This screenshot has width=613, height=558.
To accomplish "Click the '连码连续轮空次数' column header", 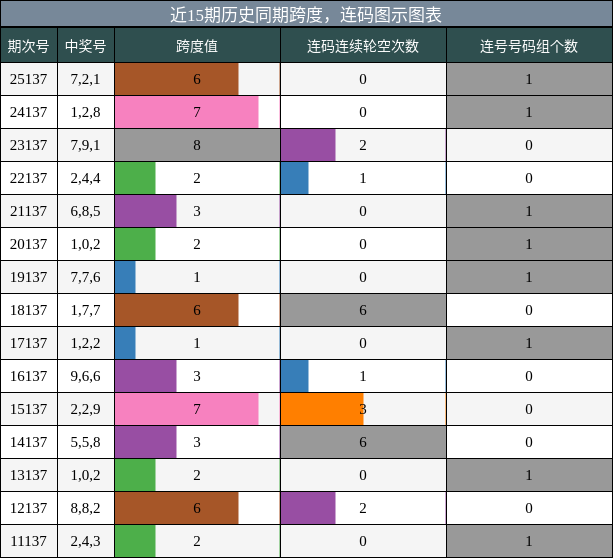I will pyautogui.click(x=363, y=46).
